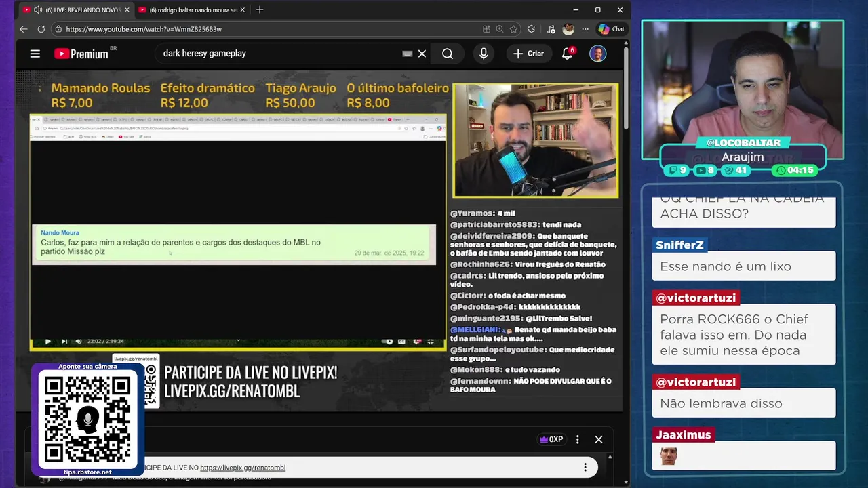
Task: Click 'Efeito dramático R$ 12,00' donation
Action: click(208, 96)
